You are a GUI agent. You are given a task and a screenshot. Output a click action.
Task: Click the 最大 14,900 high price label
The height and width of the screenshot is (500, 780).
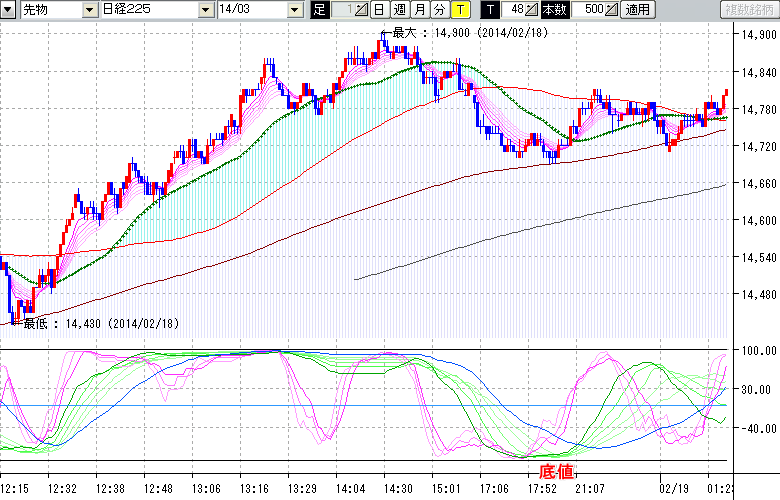pyautogui.click(x=468, y=32)
